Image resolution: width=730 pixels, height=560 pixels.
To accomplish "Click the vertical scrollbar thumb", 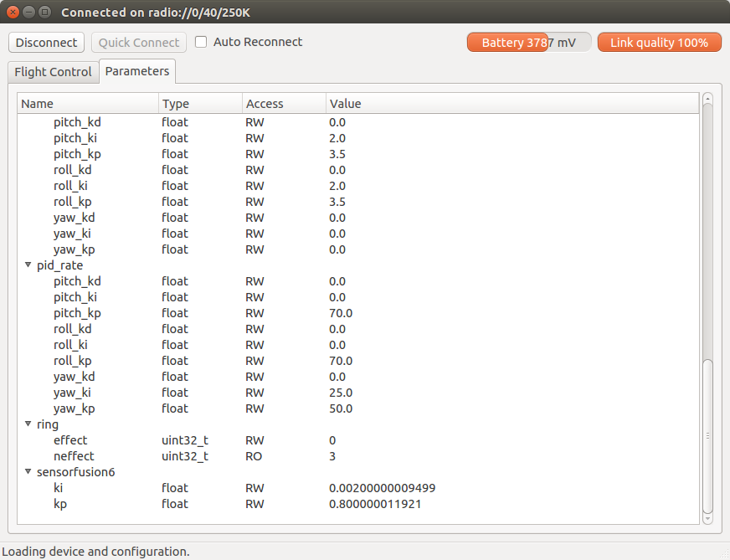I will point(707,436).
